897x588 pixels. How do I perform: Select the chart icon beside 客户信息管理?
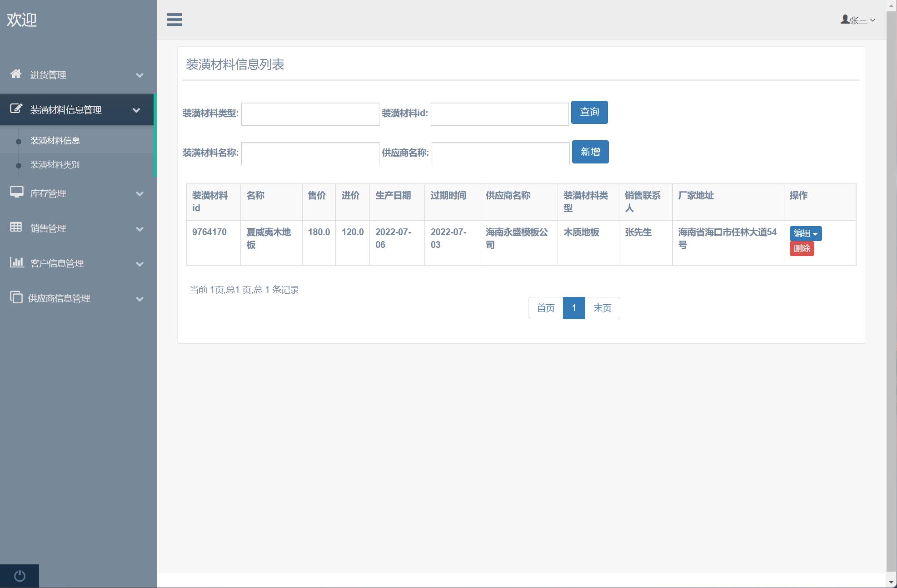(x=16, y=263)
